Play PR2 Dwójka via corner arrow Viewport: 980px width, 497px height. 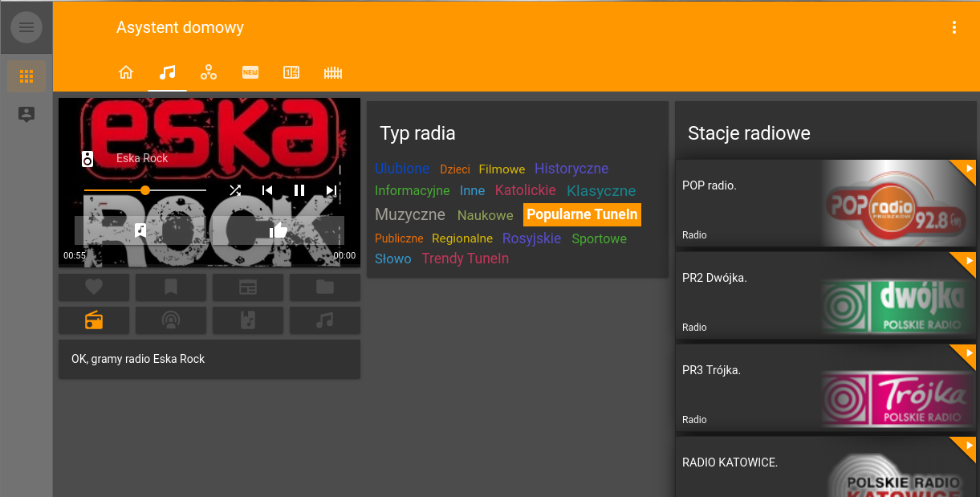tap(968, 260)
